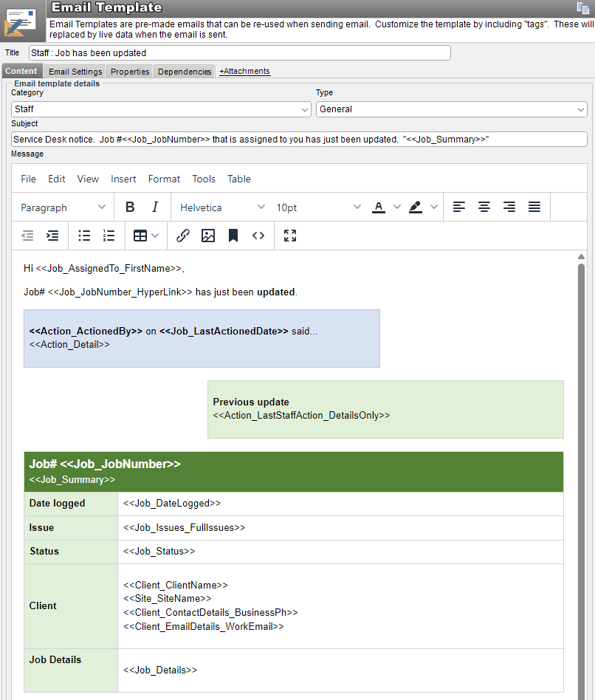The width and height of the screenshot is (595, 700).
Task: Toggle fullscreen editor mode
Action: 290,236
